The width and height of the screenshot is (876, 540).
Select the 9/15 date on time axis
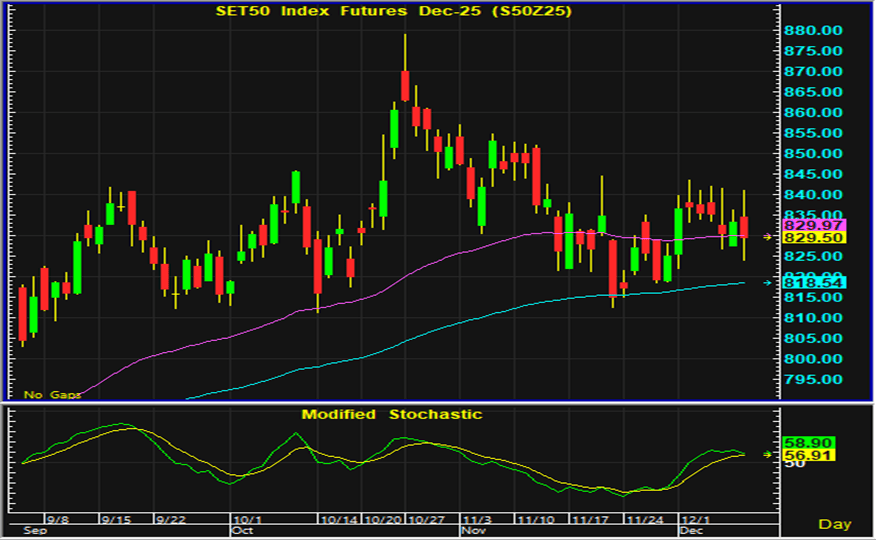point(117,520)
